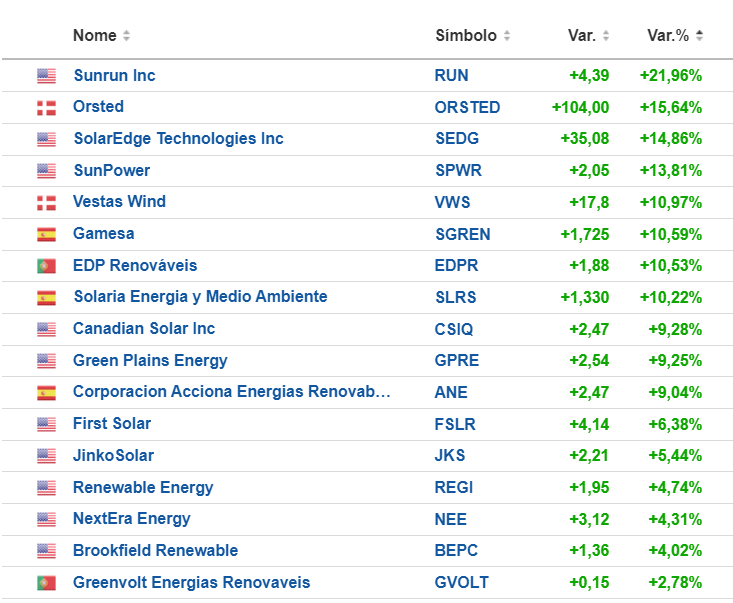Open the SolarEdge Technologies Inc link
The width and height of the screenshot is (733, 603).
(178, 139)
